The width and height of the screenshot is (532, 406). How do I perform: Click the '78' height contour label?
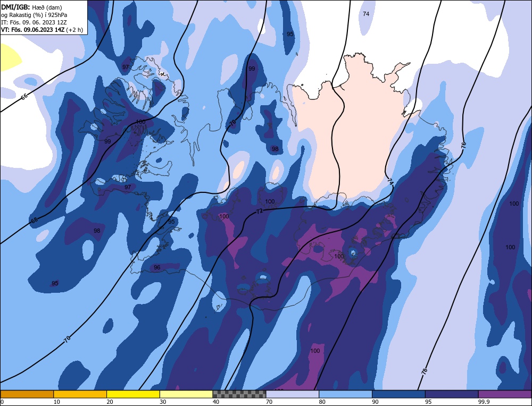(x=425, y=371)
